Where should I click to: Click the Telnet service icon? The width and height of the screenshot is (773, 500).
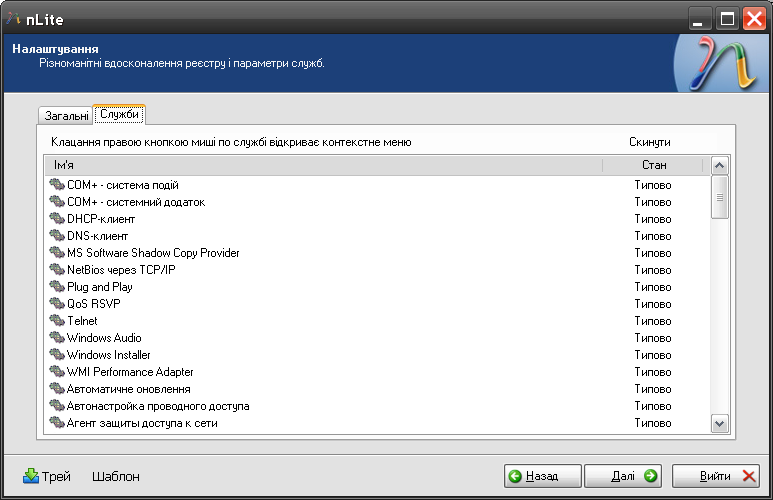point(57,321)
